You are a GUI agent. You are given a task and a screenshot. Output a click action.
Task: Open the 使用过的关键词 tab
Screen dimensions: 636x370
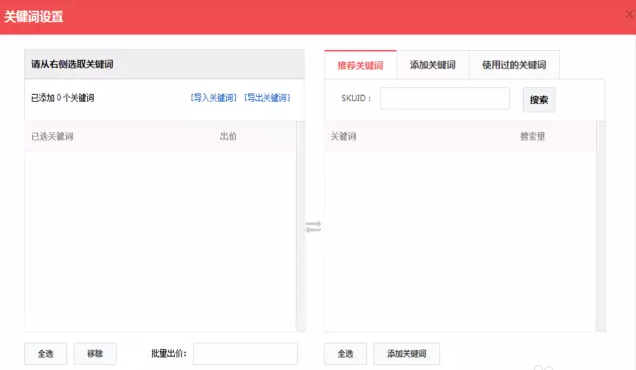pyautogui.click(x=514, y=65)
